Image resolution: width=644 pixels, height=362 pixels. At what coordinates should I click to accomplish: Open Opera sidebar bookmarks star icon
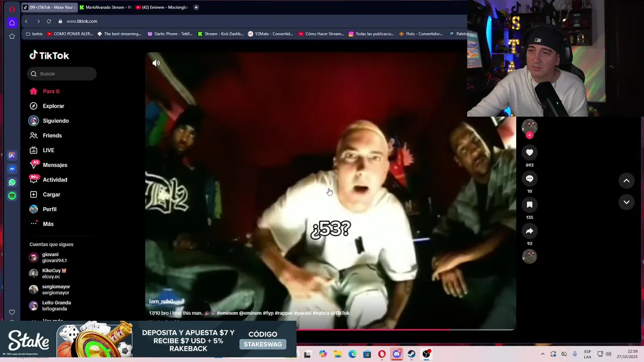click(12, 36)
